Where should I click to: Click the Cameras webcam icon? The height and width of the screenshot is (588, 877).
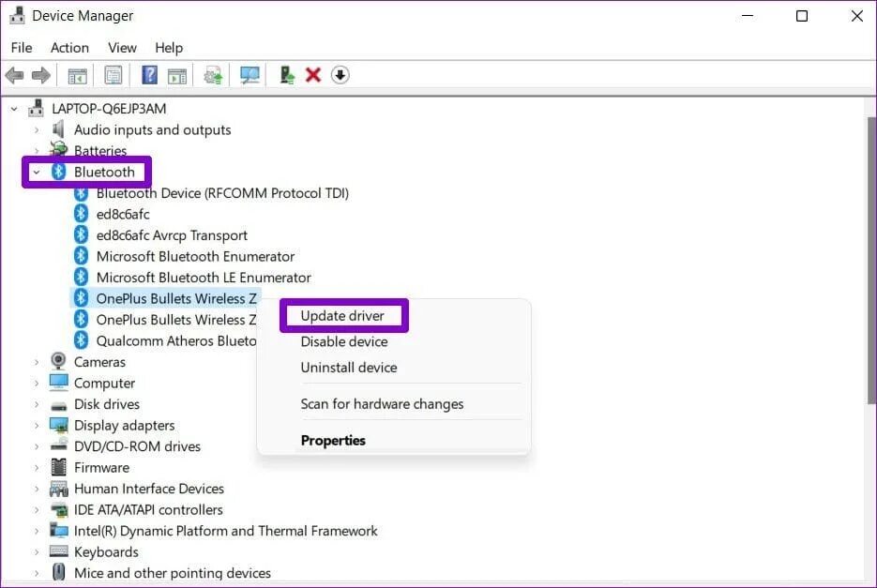58,361
